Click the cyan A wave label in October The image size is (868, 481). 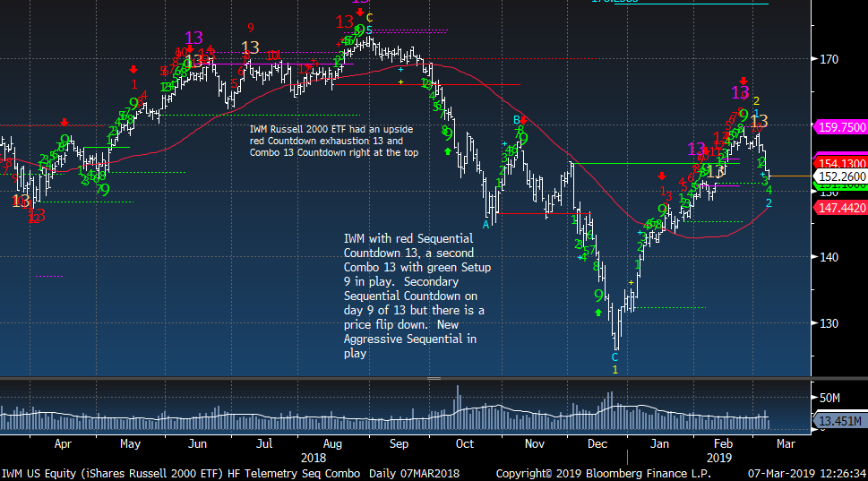486,225
